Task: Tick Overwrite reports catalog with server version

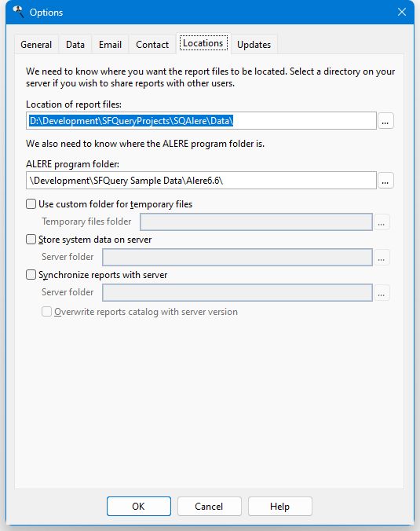Action: pos(46,312)
